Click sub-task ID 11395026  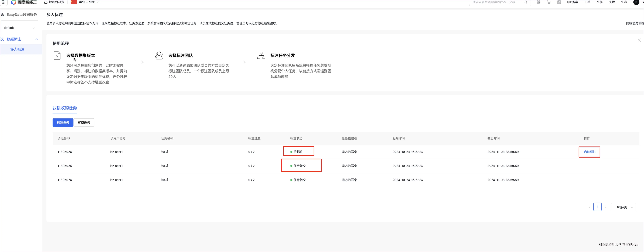(x=65, y=152)
